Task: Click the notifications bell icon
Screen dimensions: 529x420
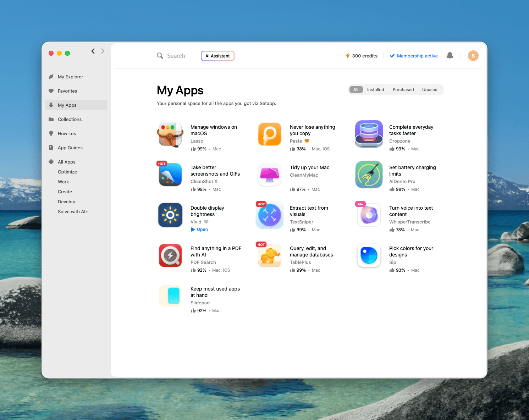Action: click(450, 56)
